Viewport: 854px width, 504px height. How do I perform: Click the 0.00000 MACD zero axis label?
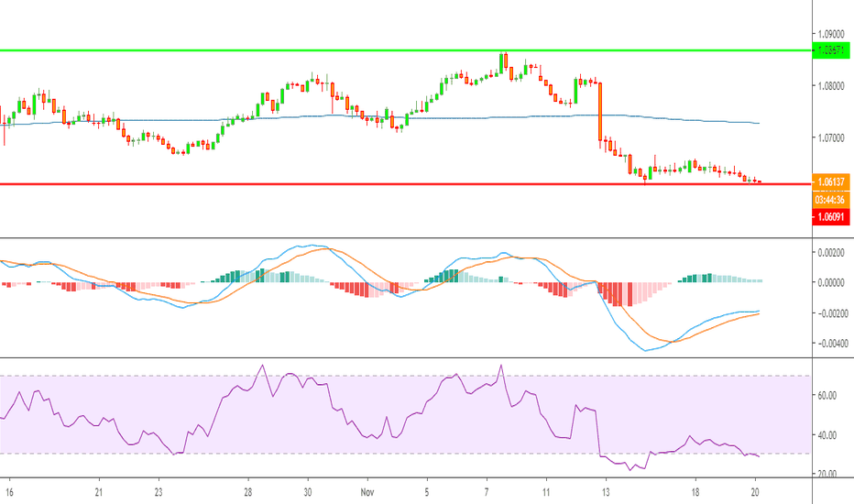click(833, 282)
